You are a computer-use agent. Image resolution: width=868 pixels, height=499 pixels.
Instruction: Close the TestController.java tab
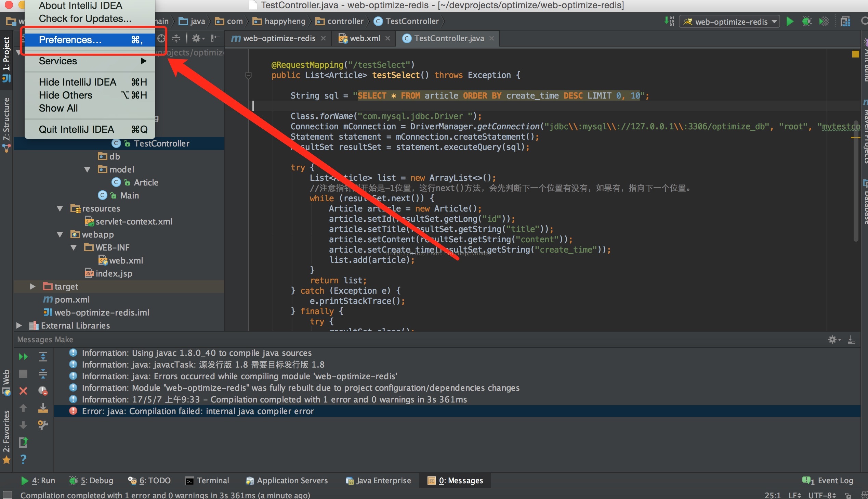pyautogui.click(x=491, y=38)
